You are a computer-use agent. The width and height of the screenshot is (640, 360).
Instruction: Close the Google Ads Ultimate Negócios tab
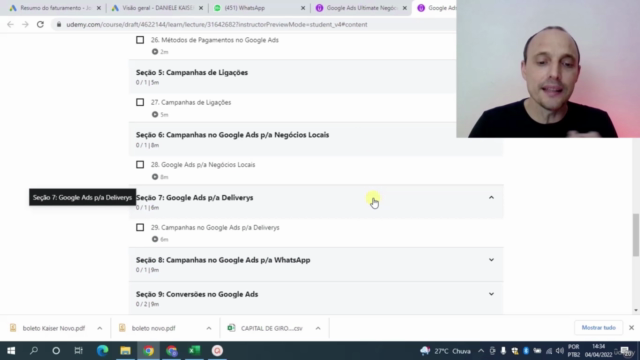coord(404,8)
